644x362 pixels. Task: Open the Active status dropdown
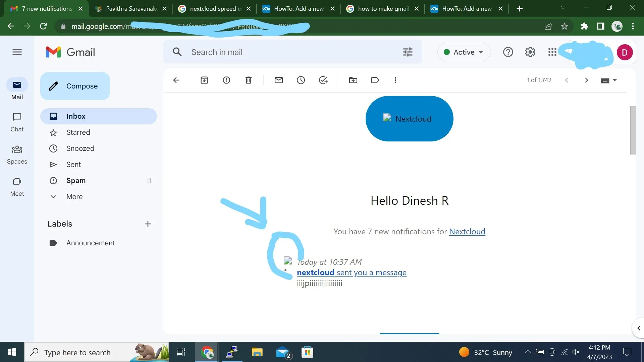464,52
